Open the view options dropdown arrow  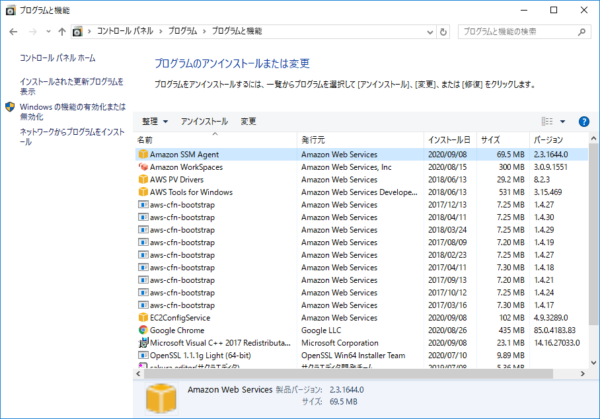pos(562,122)
